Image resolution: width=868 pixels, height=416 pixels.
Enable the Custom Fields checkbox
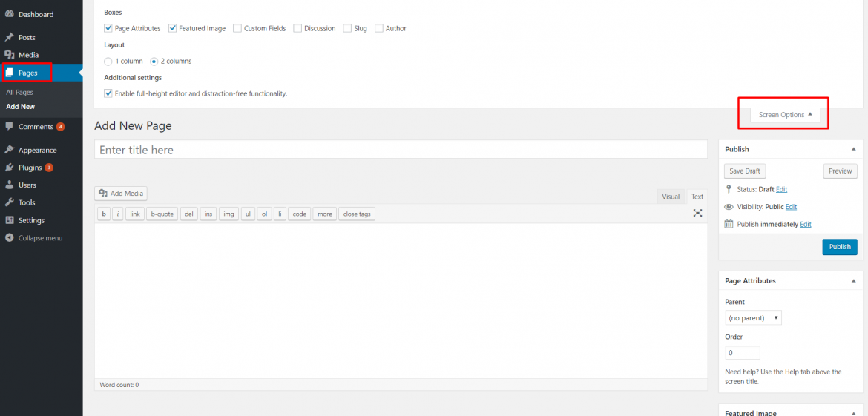pyautogui.click(x=237, y=28)
